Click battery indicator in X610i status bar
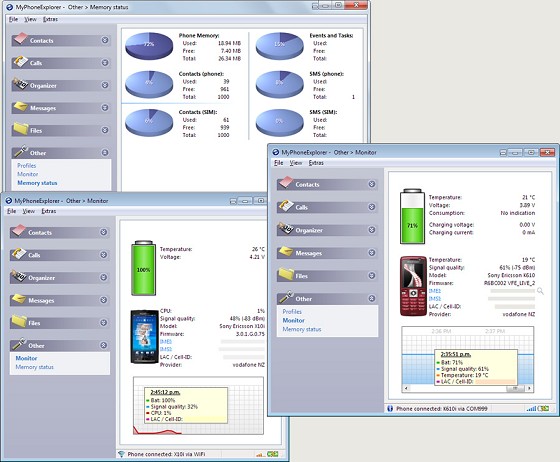The width and height of the screenshot is (560, 462). point(544,408)
